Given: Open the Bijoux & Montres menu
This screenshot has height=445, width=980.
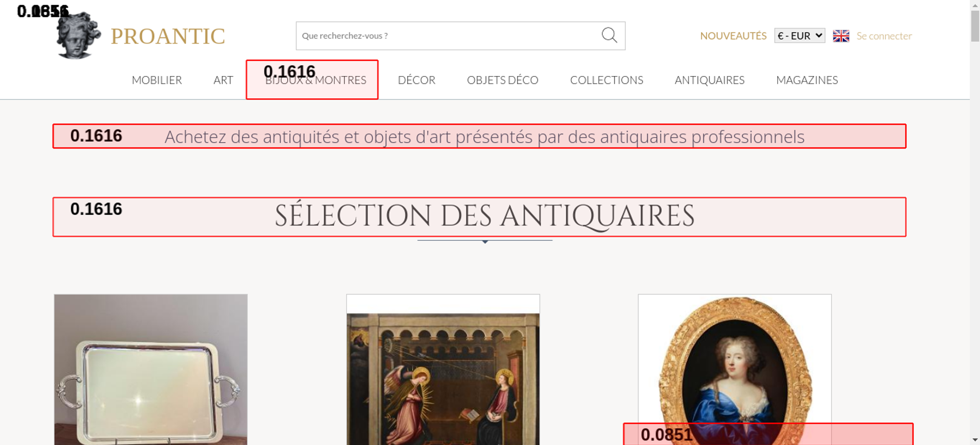Looking at the screenshot, I should (x=316, y=80).
